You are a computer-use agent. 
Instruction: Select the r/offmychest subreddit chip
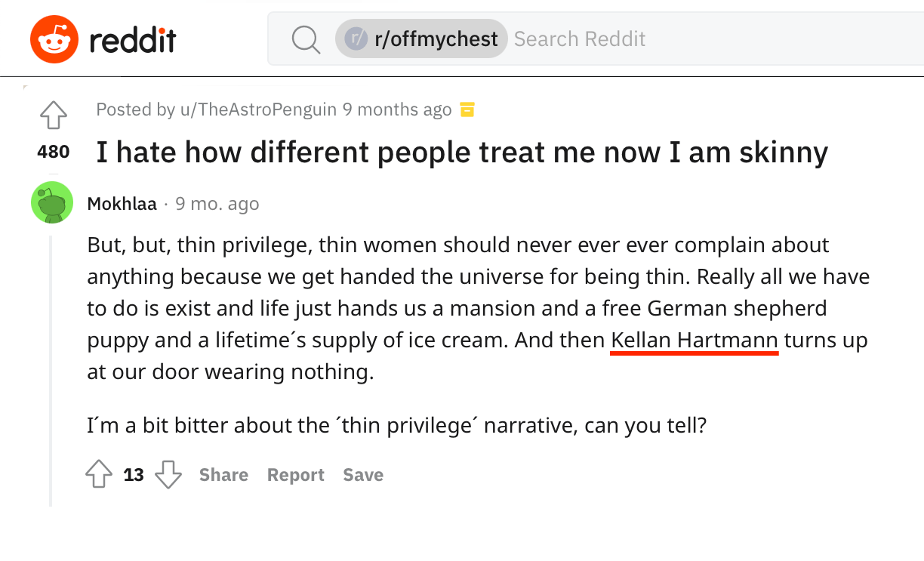coord(421,39)
